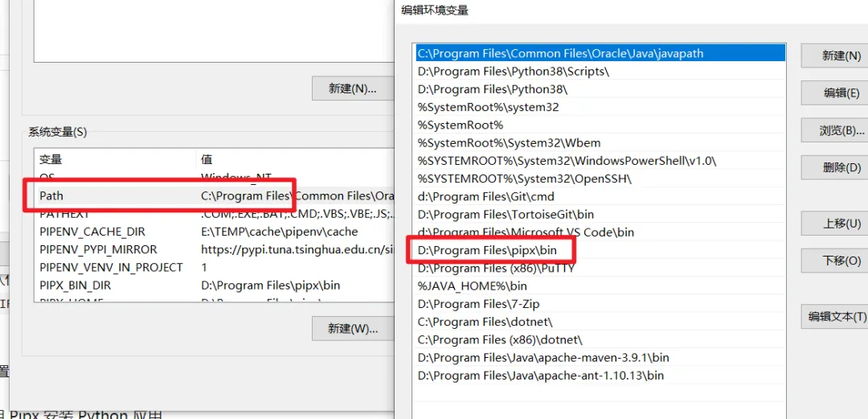Select %JAVA_HOME%\bin entry

point(600,286)
